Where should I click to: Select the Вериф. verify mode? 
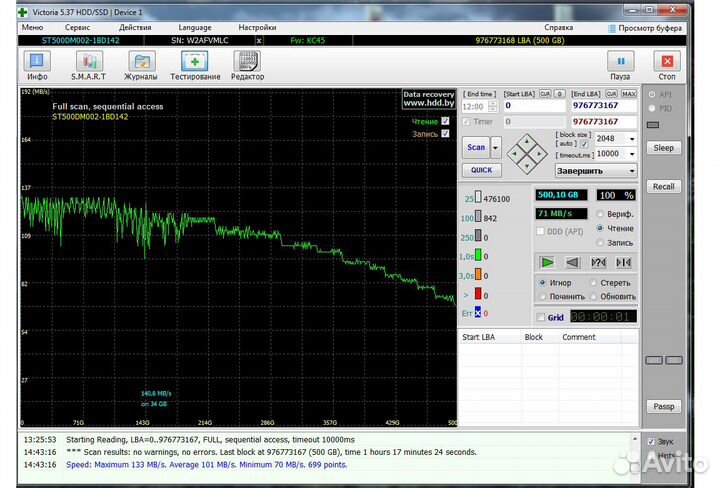coord(600,214)
